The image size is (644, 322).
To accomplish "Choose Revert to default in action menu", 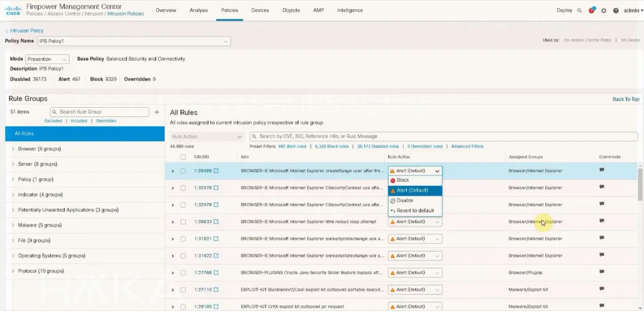I will (415, 211).
